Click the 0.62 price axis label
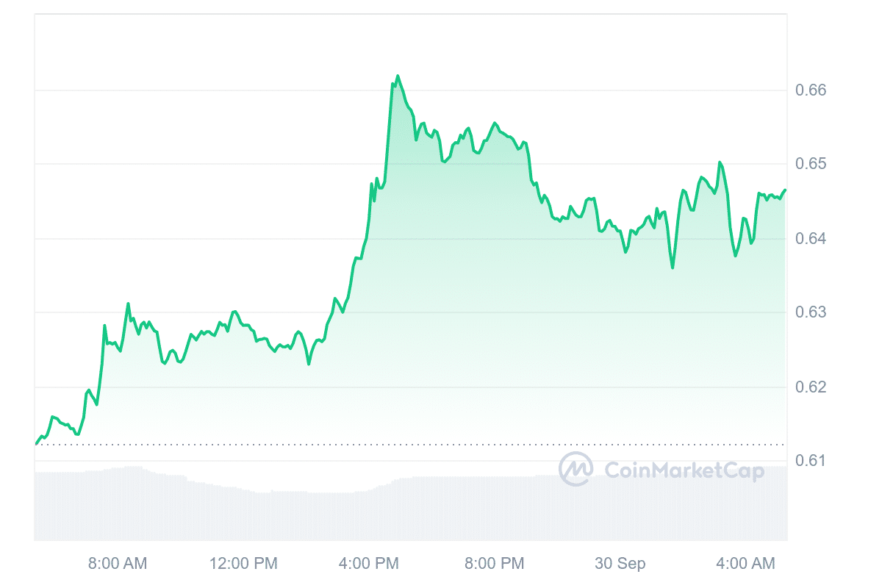Viewport: 882px width, 588px height. [x=811, y=387]
